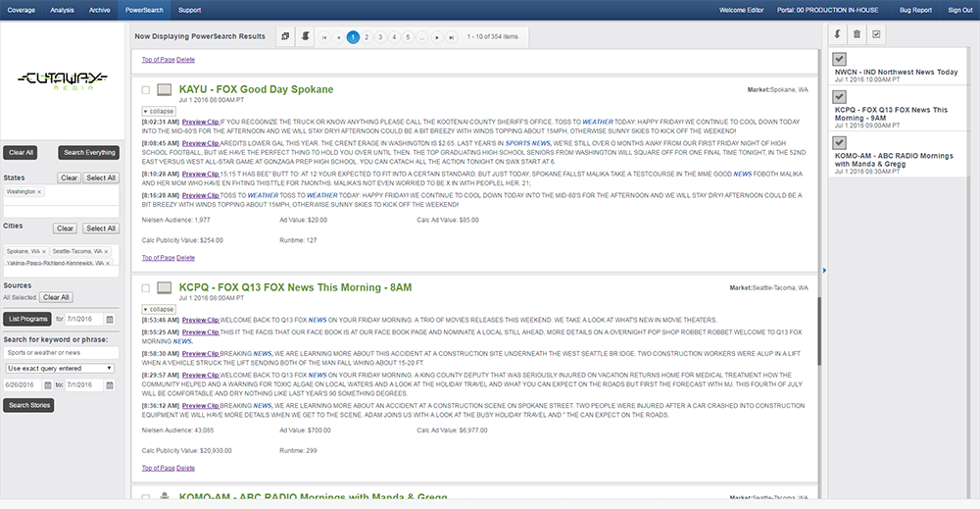980x509 pixels.
Task: Tick checkbox for KCPQ News This Morning 8AM
Action: [x=146, y=288]
